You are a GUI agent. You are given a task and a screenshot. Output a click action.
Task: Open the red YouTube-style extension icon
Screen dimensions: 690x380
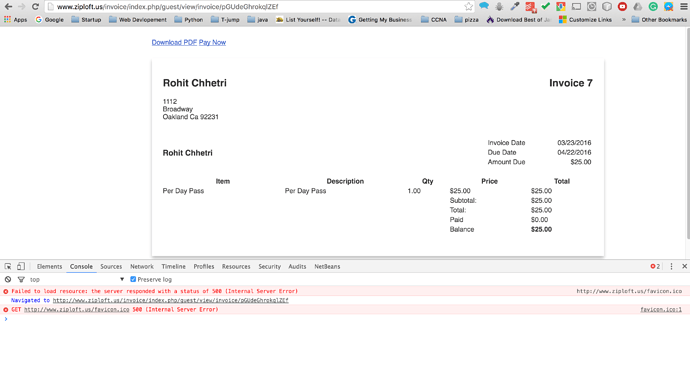pyautogui.click(x=622, y=7)
